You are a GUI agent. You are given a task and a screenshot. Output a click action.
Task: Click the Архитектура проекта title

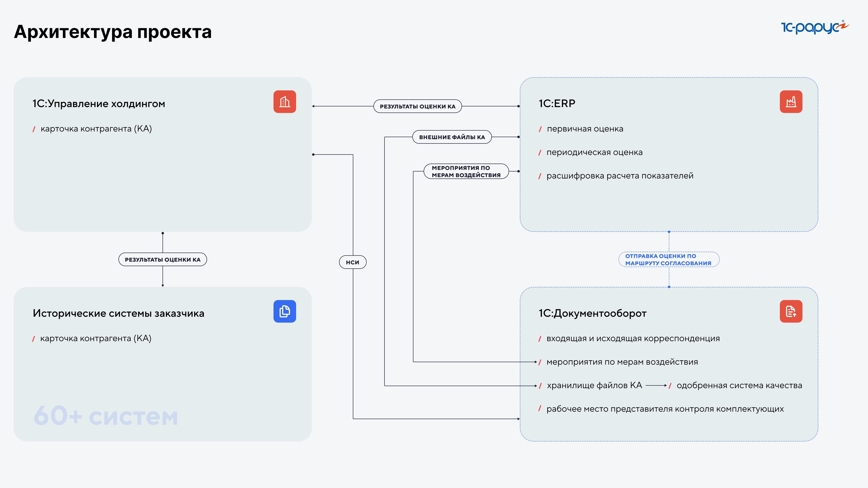[113, 32]
